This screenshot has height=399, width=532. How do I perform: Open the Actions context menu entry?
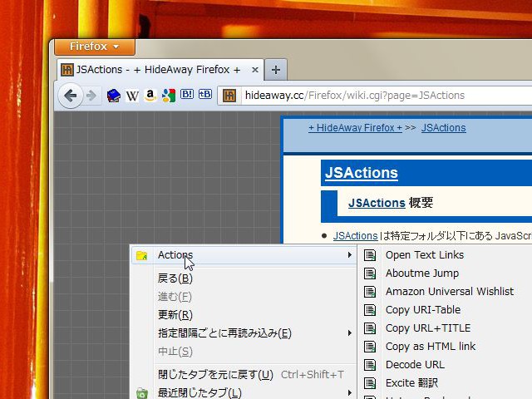244,255
